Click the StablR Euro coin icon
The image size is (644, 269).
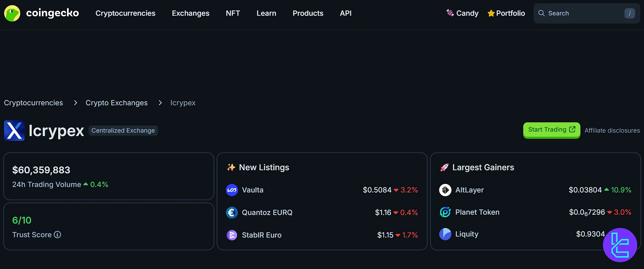click(232, 235)
